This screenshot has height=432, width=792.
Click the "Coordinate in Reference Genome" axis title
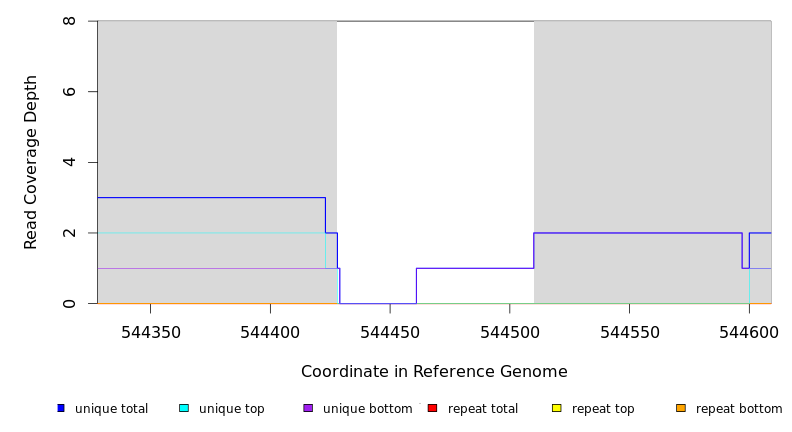tap(434, 372)
